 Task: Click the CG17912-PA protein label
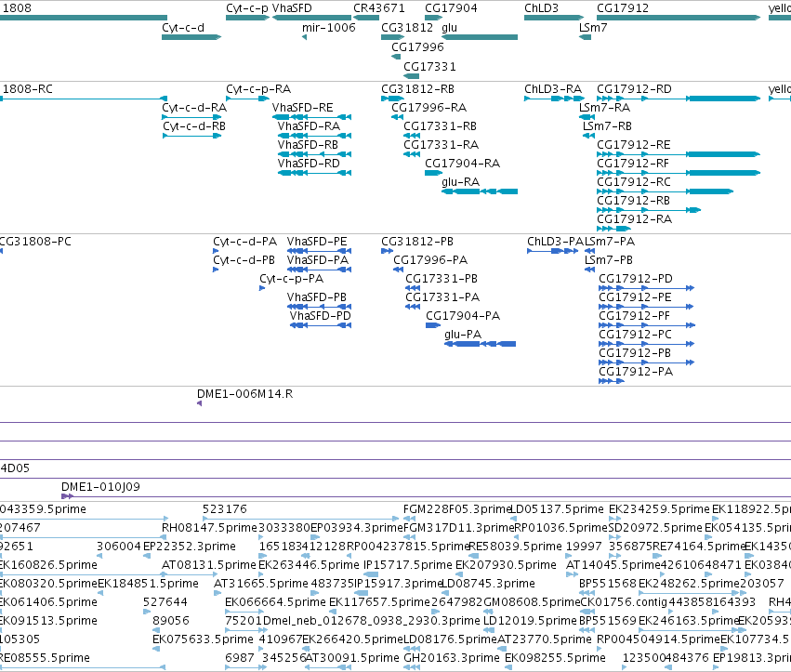point(636,372)
